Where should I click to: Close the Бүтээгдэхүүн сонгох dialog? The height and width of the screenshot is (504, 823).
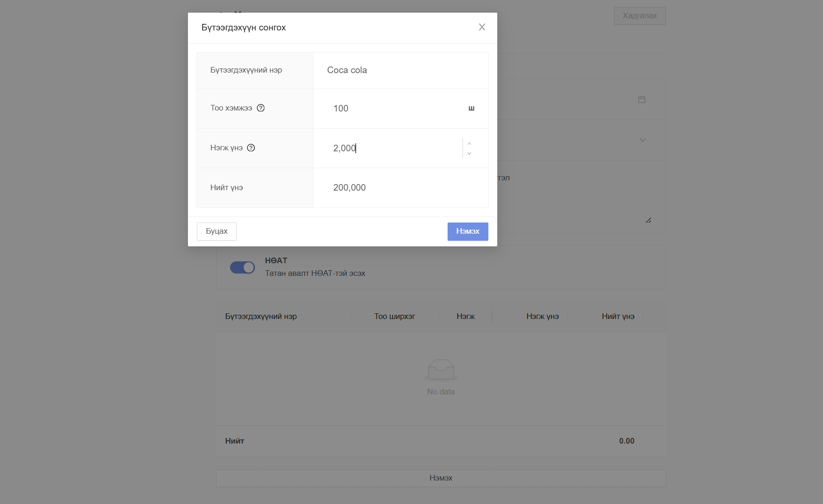482,27
